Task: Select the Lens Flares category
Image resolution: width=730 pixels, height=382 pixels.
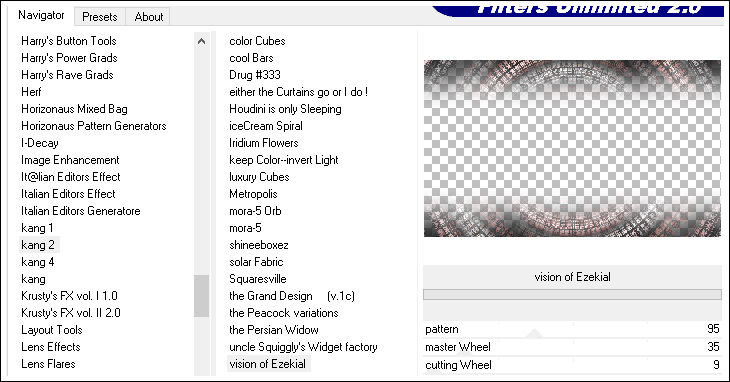Action: pyautogui.click(x=48, y=364)
